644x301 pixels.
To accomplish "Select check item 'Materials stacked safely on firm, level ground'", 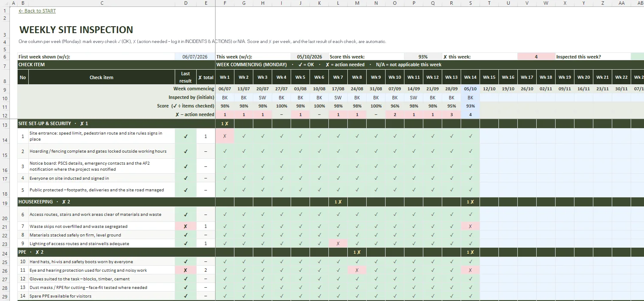I will (102, 235).
